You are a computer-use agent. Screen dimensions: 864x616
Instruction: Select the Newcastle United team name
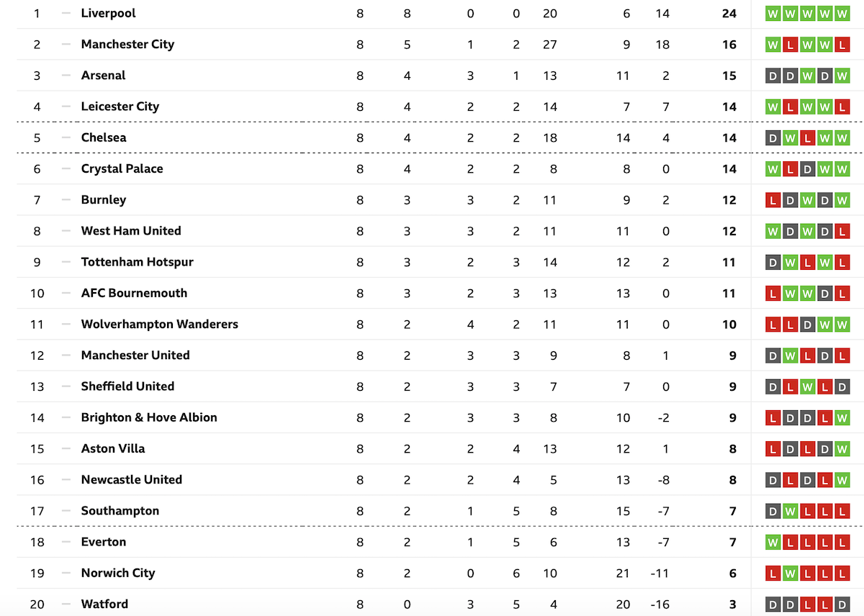pos(132,479)
